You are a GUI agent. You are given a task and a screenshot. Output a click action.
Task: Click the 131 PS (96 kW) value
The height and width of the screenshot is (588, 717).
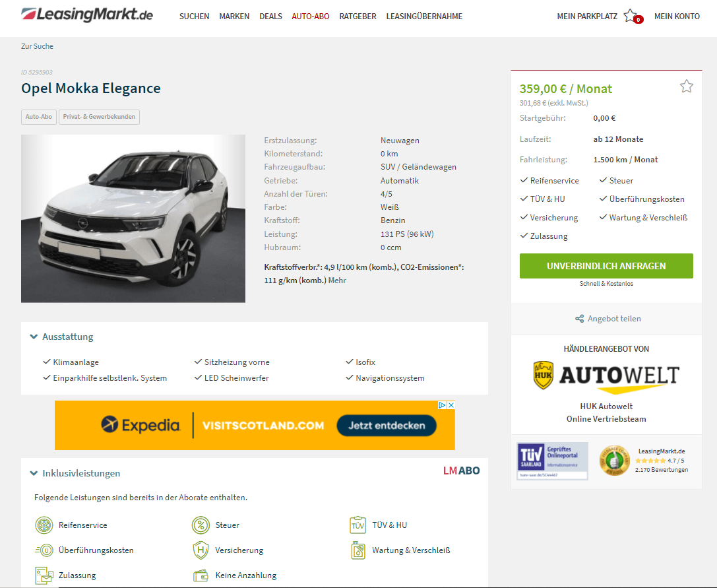tap(407, 234)
